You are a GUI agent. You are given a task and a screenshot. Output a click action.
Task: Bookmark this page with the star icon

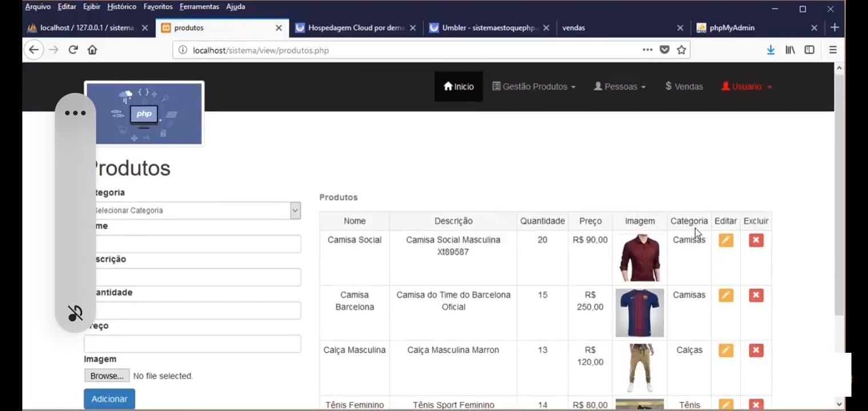[x=681, y=50]
